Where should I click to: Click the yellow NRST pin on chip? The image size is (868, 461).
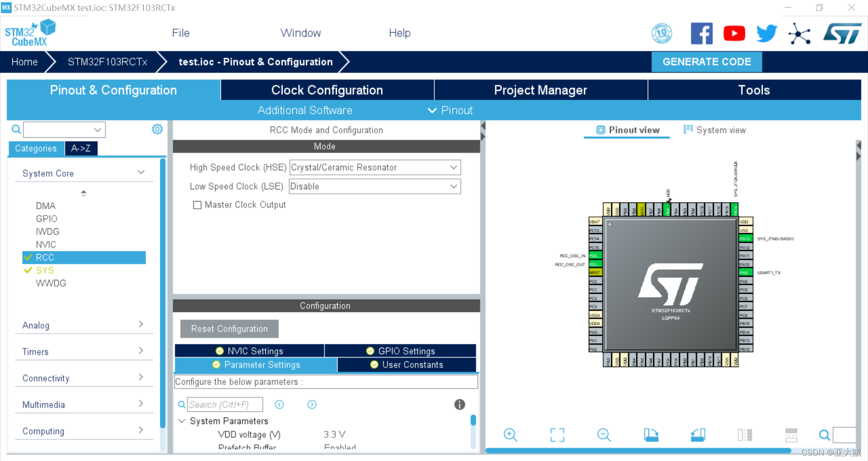[595, 273]
